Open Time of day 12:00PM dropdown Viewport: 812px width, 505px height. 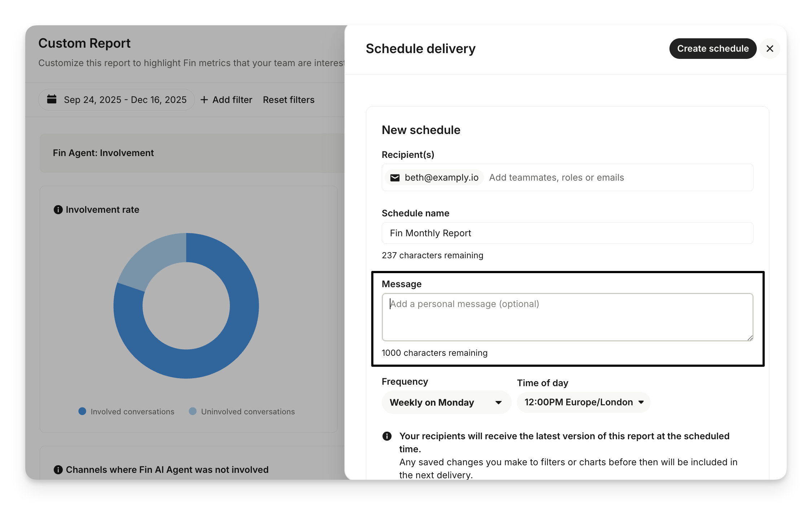(x=583, y=402)
